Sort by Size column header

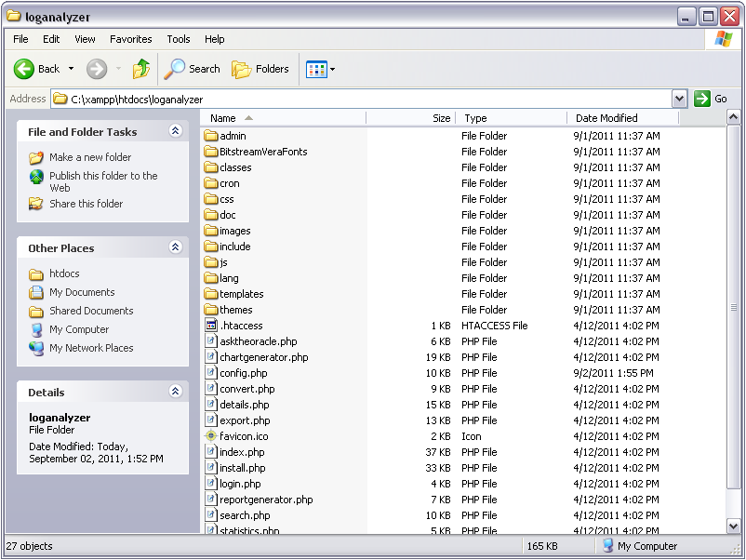410,118
